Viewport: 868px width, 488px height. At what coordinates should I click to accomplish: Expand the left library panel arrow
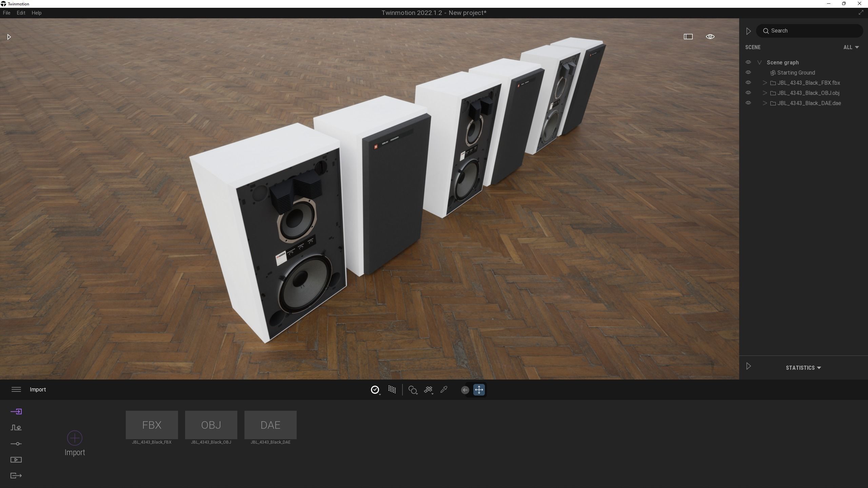tap(9, 37)
